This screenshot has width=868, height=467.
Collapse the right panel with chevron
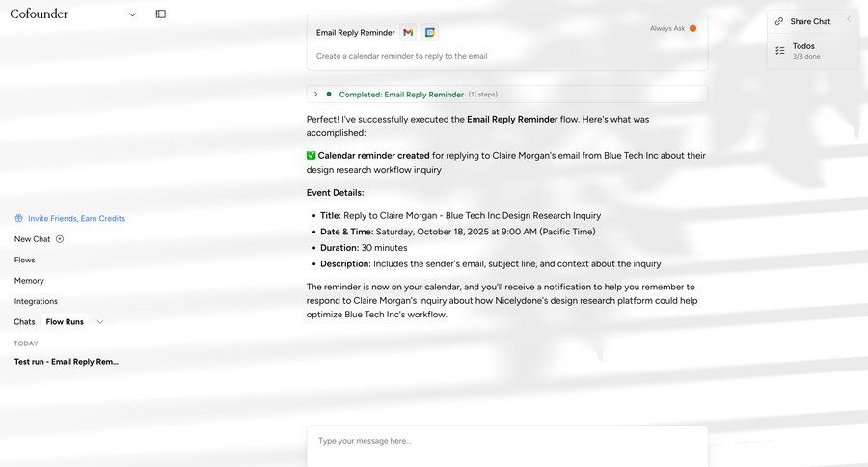pyautogui.click(x=849, y=20)
